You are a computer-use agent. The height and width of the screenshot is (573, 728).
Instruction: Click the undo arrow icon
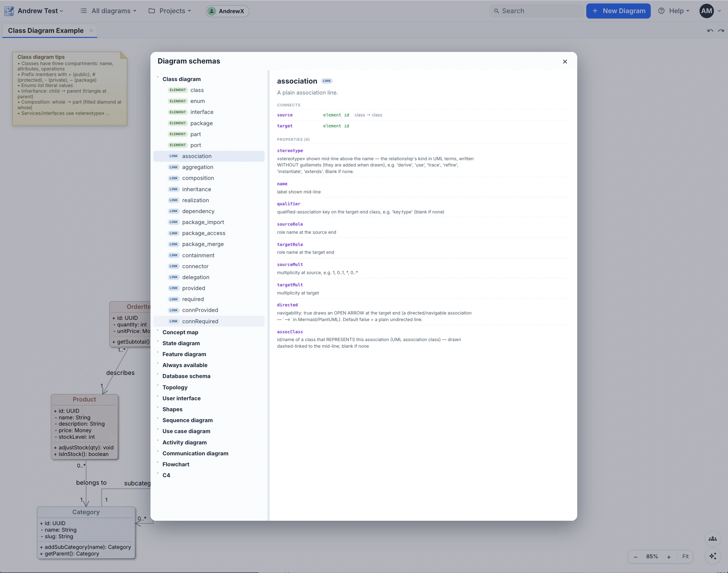click(x=710, y=31)
